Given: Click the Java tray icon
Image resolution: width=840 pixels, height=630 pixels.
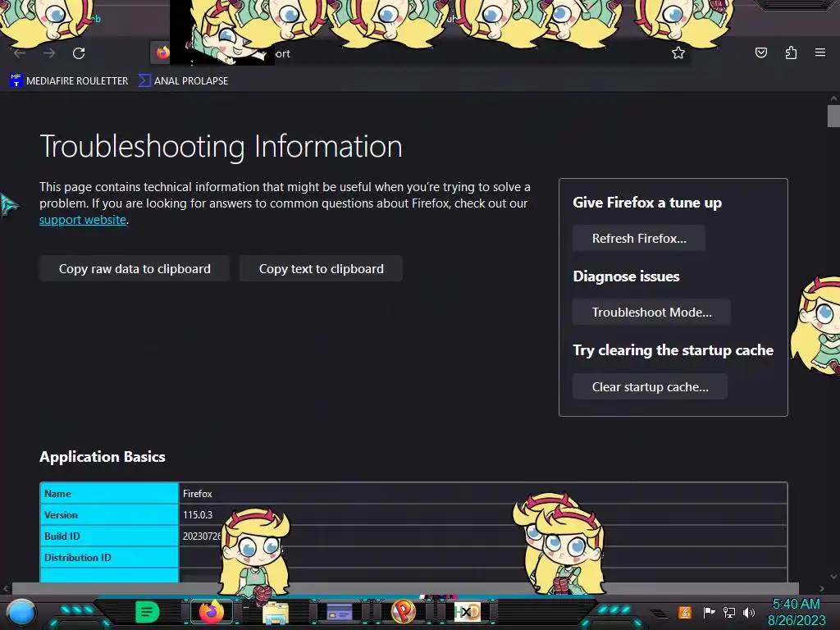Looking at the screenshot, I should (685, 612).
